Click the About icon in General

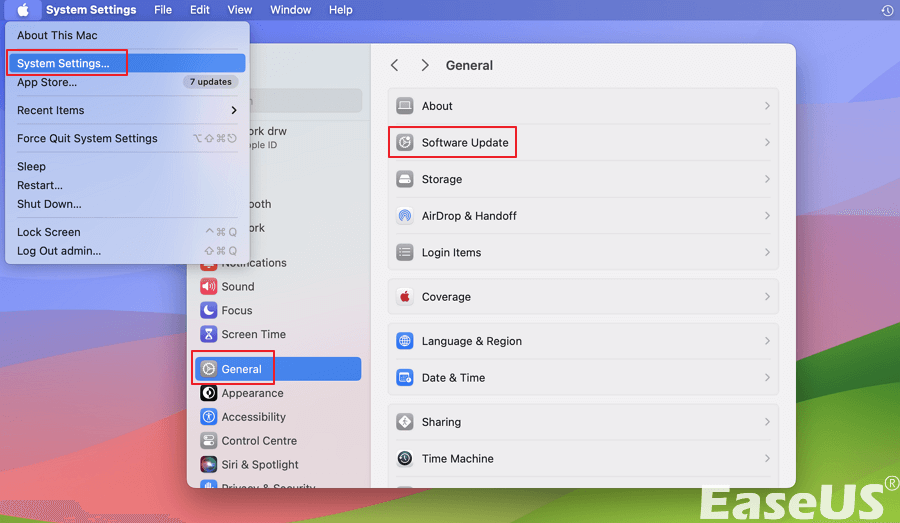(x=405, y=106)
